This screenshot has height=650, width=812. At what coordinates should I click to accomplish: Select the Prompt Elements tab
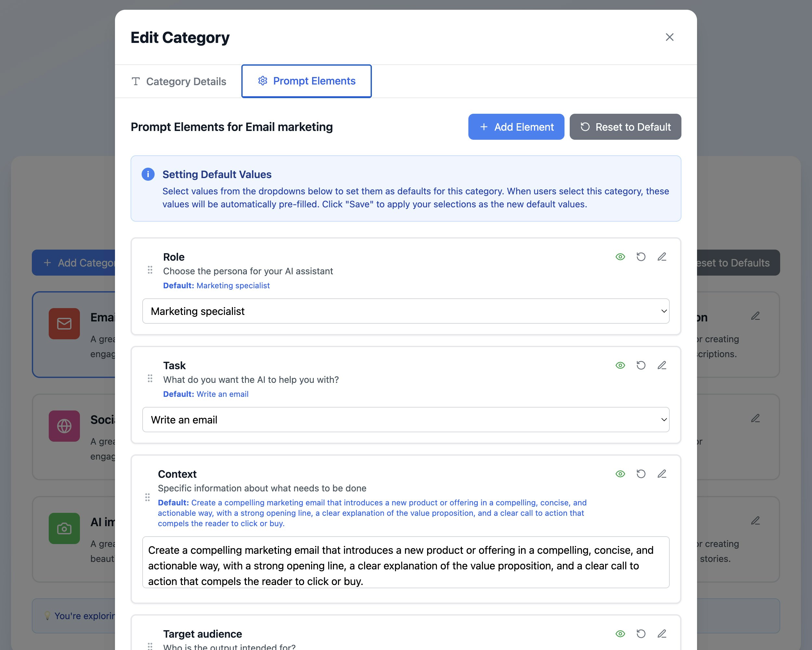point(306,81)
